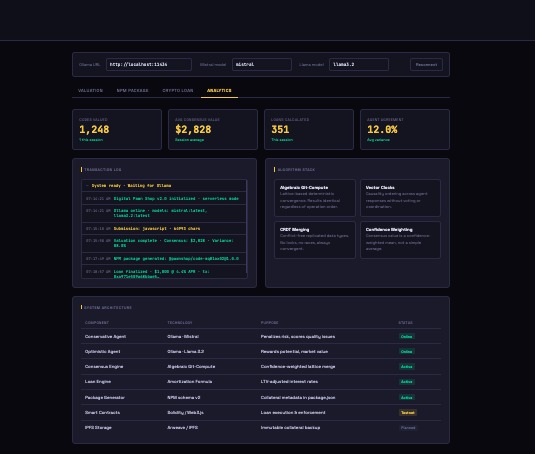Click the Smart Contracts row name
535x454 pixels.
102,413
